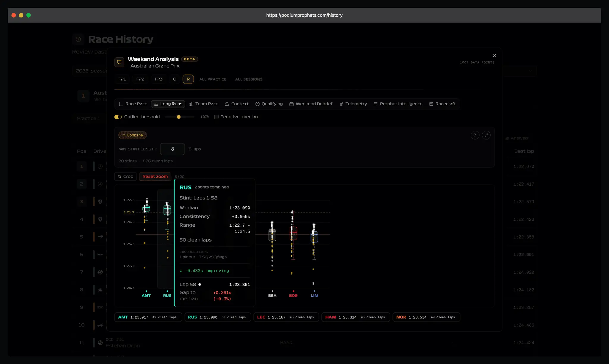Viewport: 609px width, 364px height.
Task: Switch to FP3 session
Action: coord(158,79)
